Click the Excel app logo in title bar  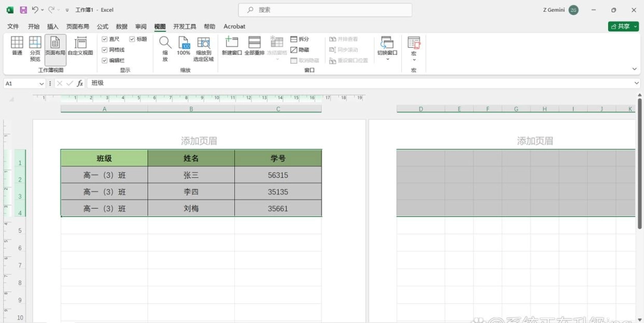pos(10,10)
